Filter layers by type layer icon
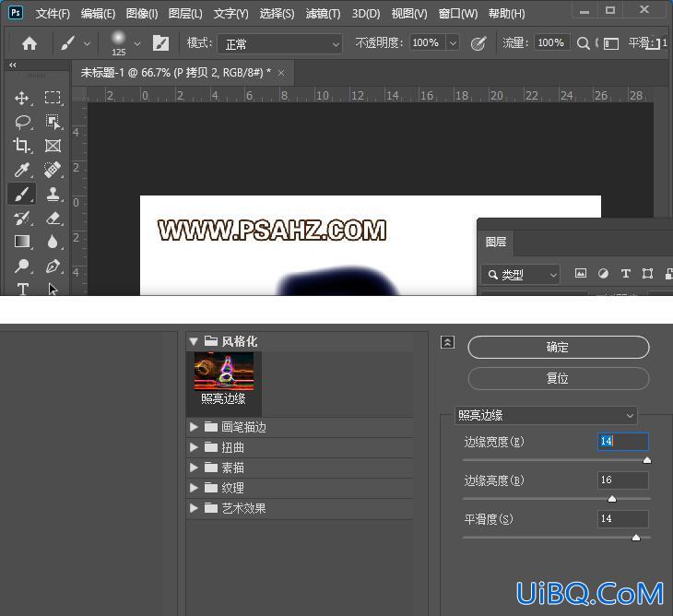Viewport: 673px width, 616px height. point(626,274)
